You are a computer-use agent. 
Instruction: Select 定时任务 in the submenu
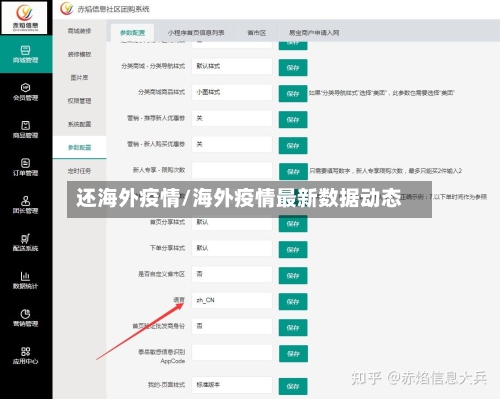[x=79, y=171]
